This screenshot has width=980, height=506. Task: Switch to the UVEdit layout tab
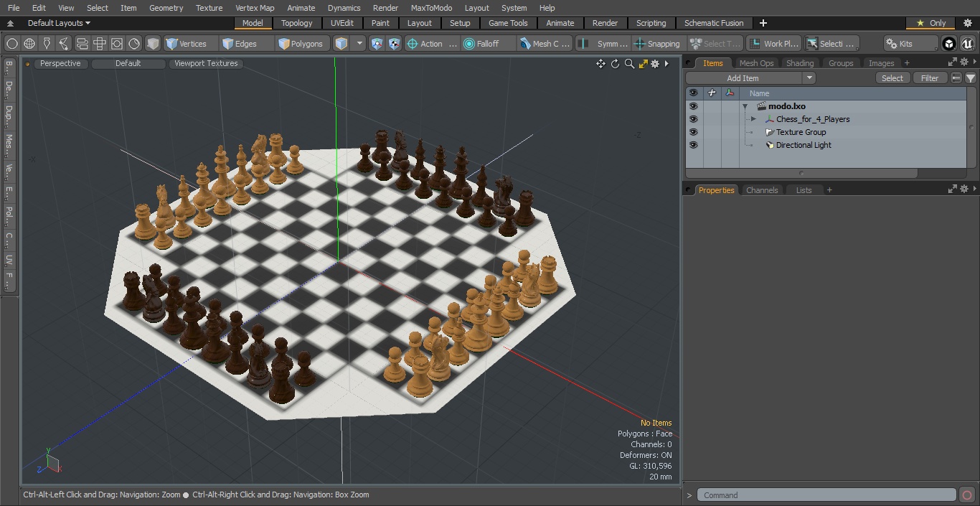point(342,23)
